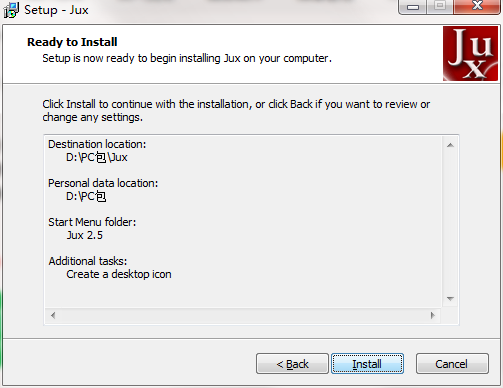Viewport: 503px width, 388px height.
Task: Click the Personal data location label
Action: 103,183
